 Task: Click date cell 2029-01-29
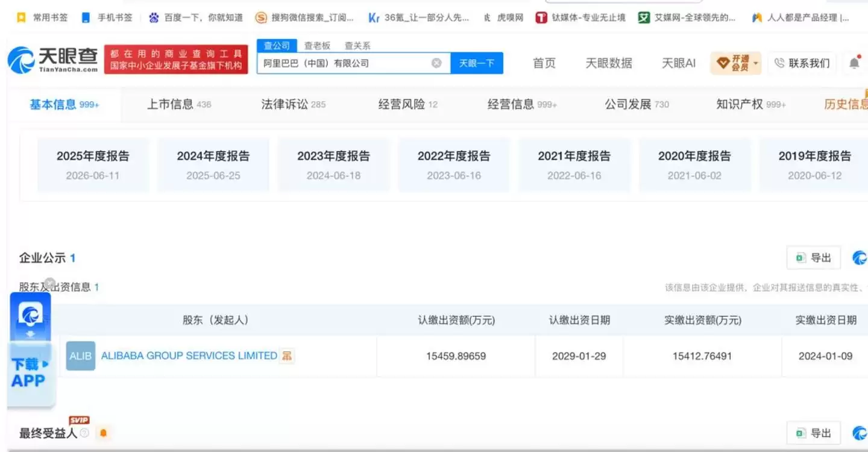click(x=579, y=356)
